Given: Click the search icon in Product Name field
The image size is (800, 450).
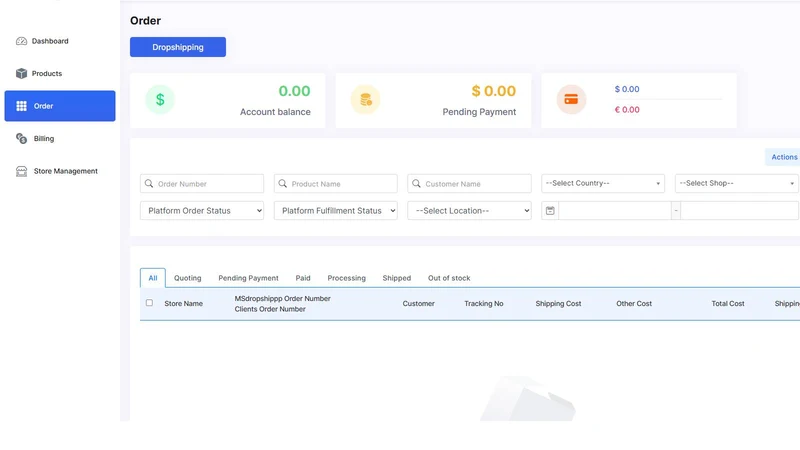Looking at the screenshot, I should [283, 184].
